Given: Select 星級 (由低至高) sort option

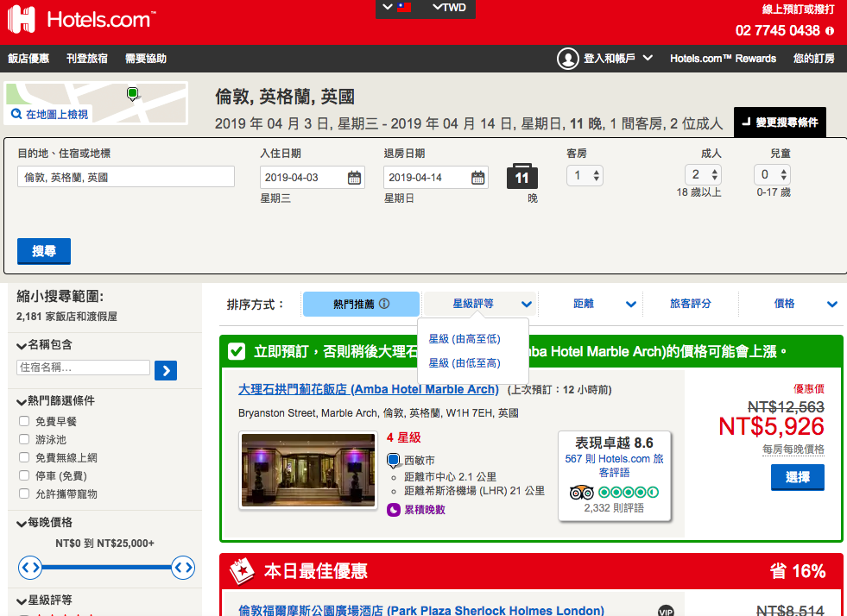Looking at the screenshot, I should (465, 363).
